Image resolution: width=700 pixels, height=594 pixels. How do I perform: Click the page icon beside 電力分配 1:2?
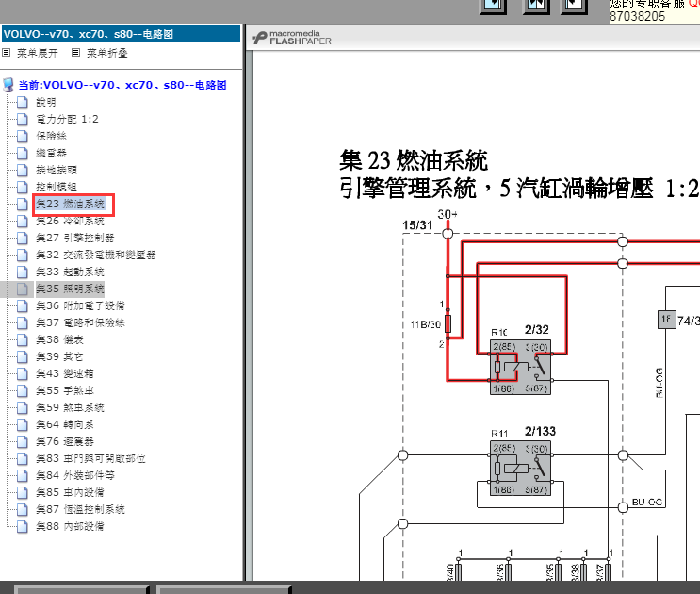point(23,119)
